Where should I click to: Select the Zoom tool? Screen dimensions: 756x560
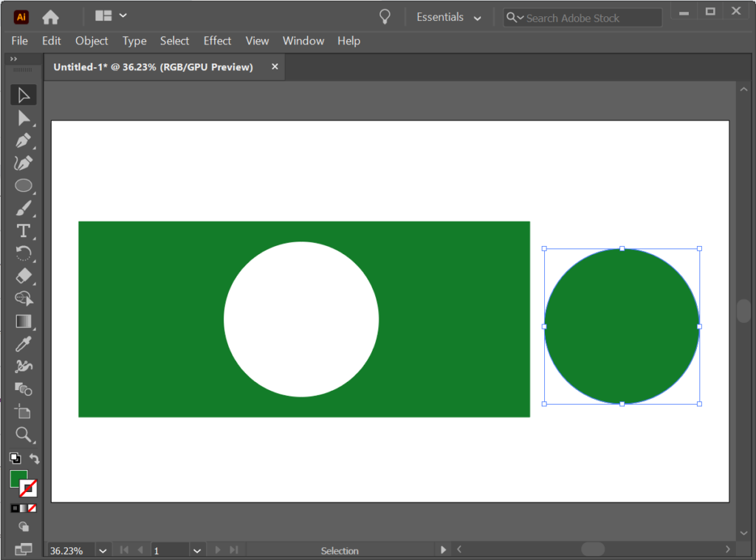click(x=23, y=435)
